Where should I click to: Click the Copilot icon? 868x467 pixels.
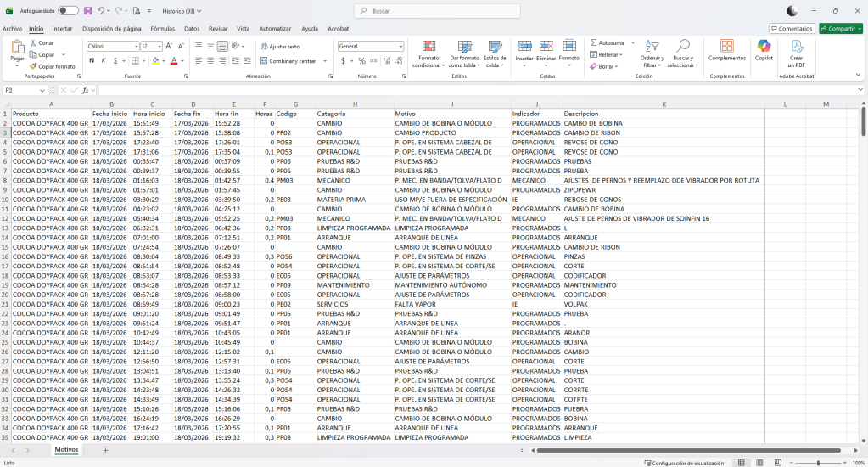point(764,47)
